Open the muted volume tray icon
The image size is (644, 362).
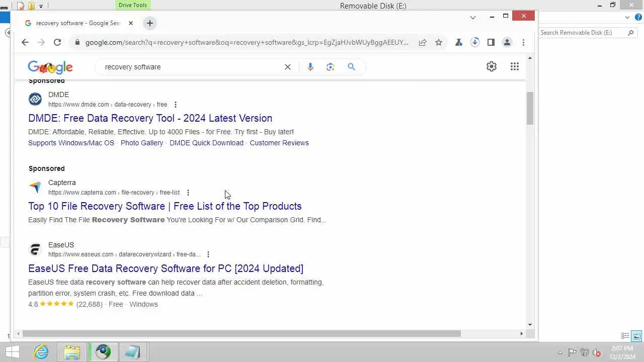[597, 352]
